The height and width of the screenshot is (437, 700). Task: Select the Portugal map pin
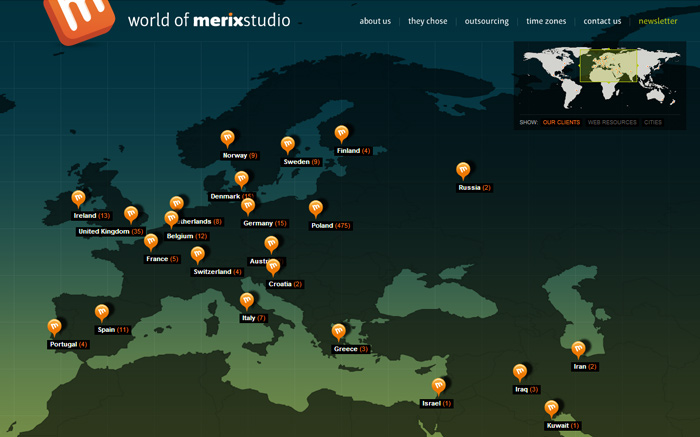[x=54, y=328]
